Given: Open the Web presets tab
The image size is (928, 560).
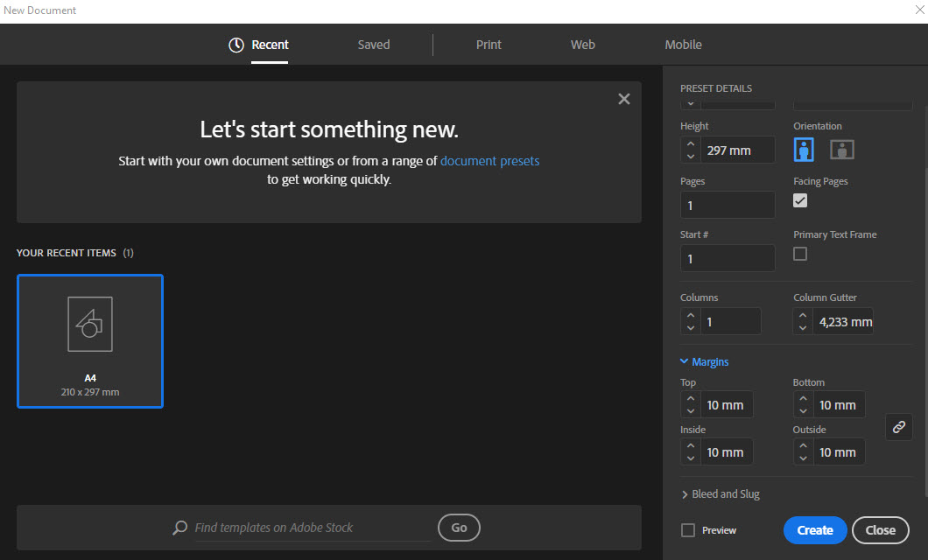Looking at the screenshot, I should coord(582,45).
